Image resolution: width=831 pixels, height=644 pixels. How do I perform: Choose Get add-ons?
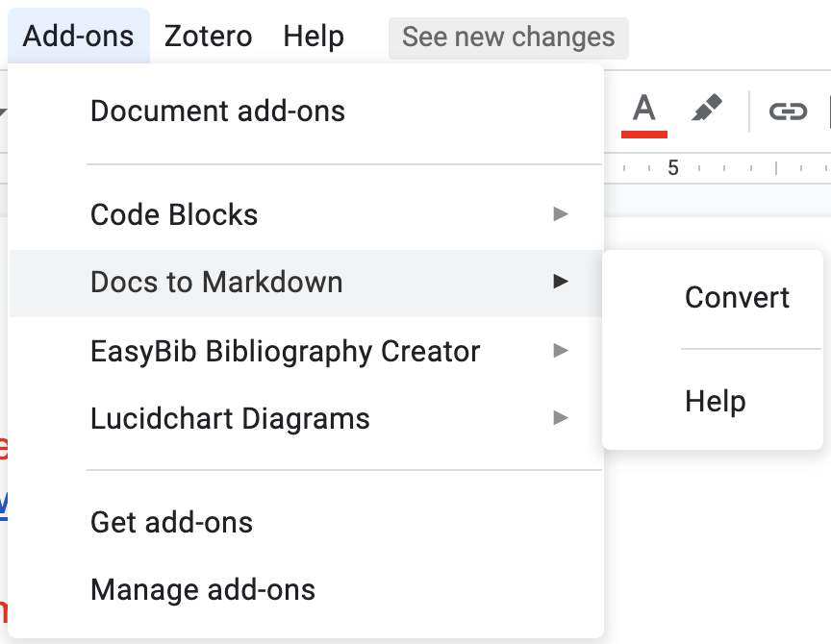[306, 522]
